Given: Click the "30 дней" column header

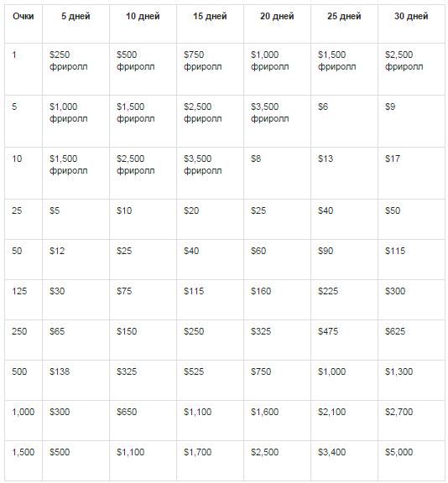Looking at the screenshot, I should pyautogui.click(x=411, y=24).
